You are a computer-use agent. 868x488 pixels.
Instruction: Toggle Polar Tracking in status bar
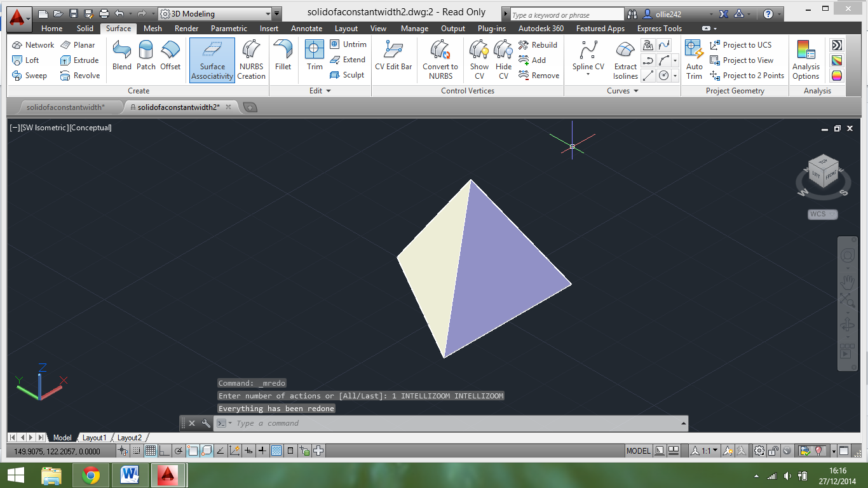(179, 451)
